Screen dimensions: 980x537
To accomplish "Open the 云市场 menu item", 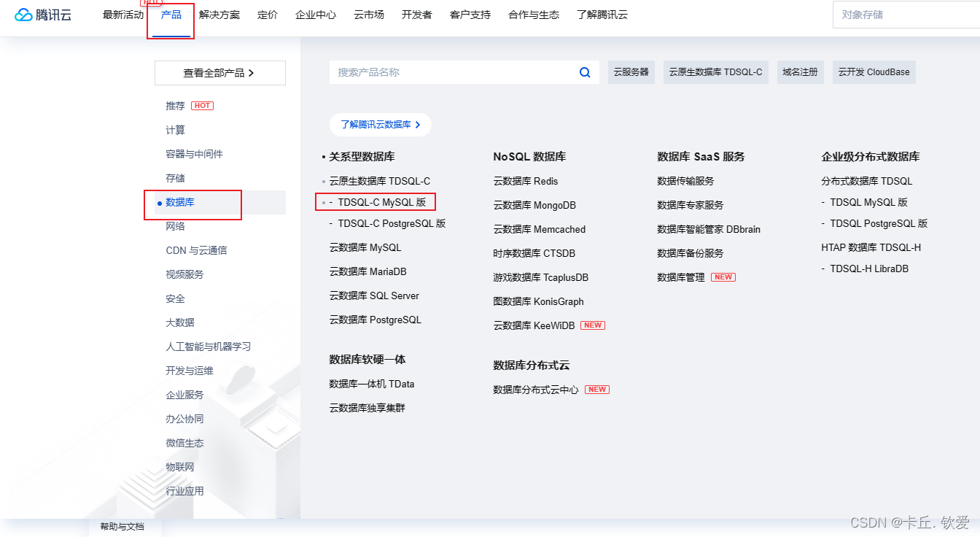I will (369, 15).
